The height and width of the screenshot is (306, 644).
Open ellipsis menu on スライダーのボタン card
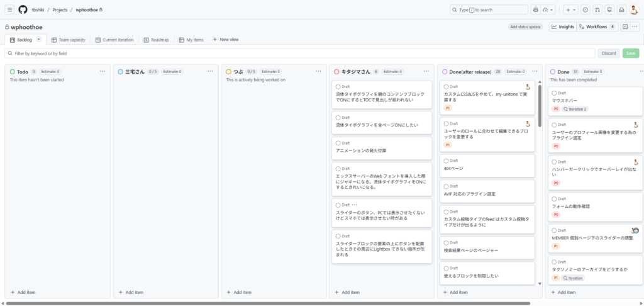(355, 205)
